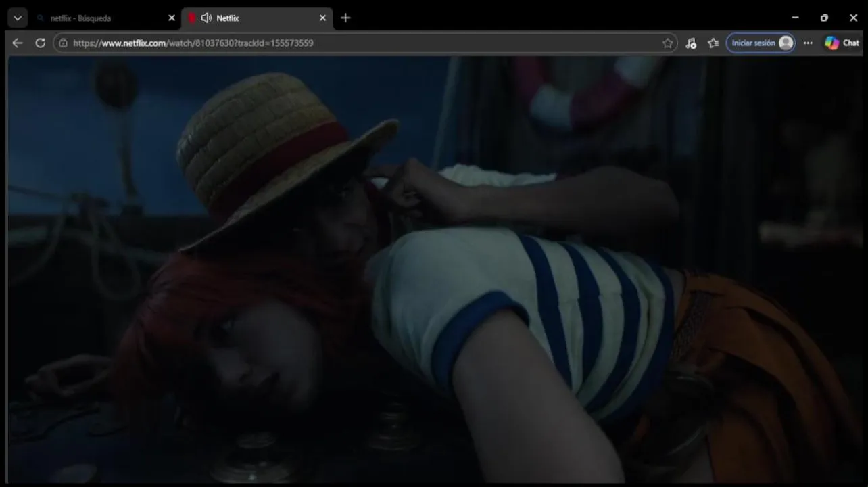This screenshot has height=487, width=868.
Task: Close the Netflix tab
Action: [322, 18]
